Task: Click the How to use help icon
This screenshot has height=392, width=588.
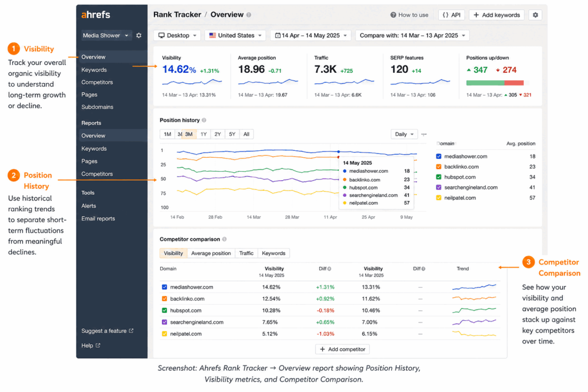Action: pyautogui.click(x=393, y=15)
